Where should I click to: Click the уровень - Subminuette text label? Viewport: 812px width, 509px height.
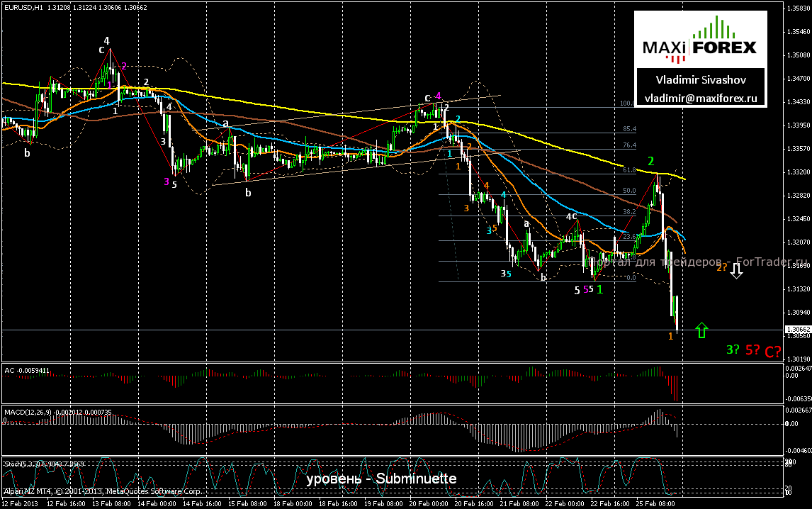[x=381, y=479]
